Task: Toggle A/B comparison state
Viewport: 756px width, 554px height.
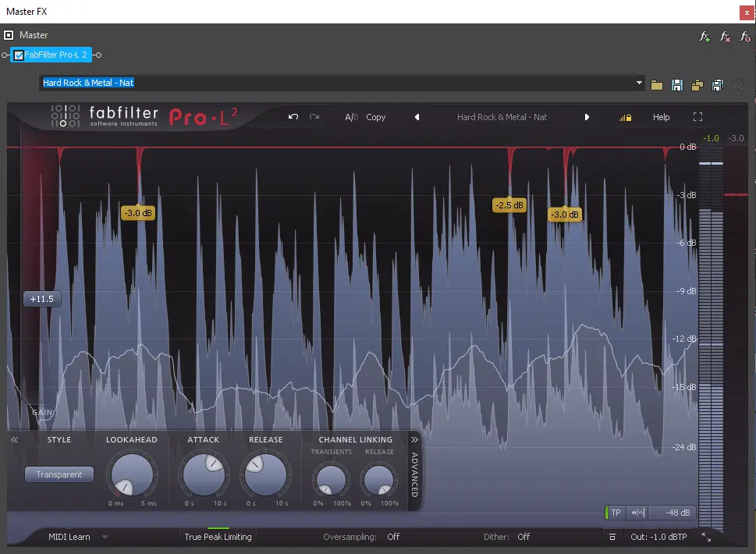Action: coord(352,117)
